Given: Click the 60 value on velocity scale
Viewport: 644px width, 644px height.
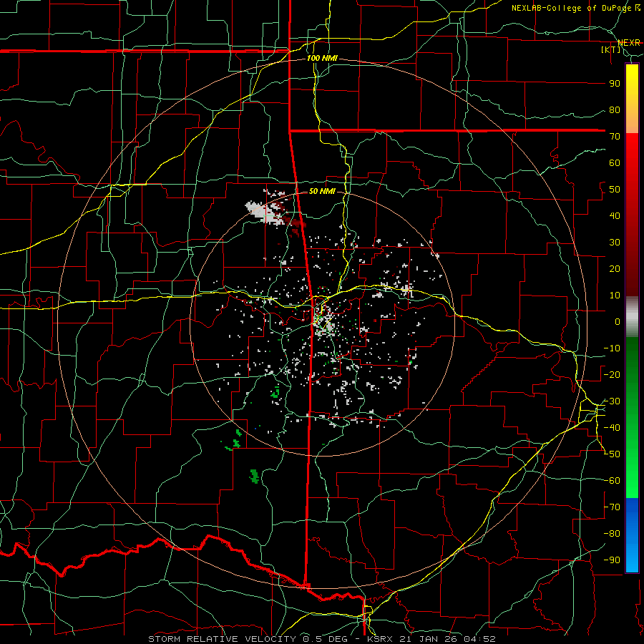Looking at the screenshot, I should click(615, 163).
